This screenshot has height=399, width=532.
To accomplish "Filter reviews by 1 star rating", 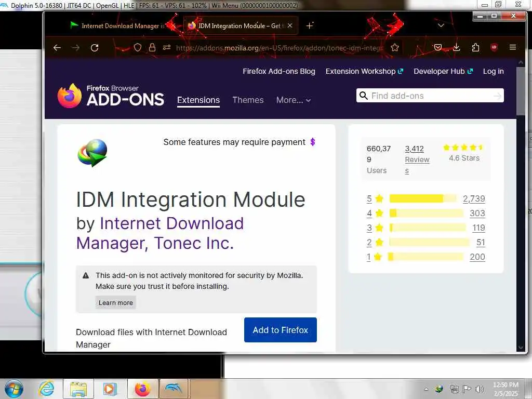I will point(374,257).
